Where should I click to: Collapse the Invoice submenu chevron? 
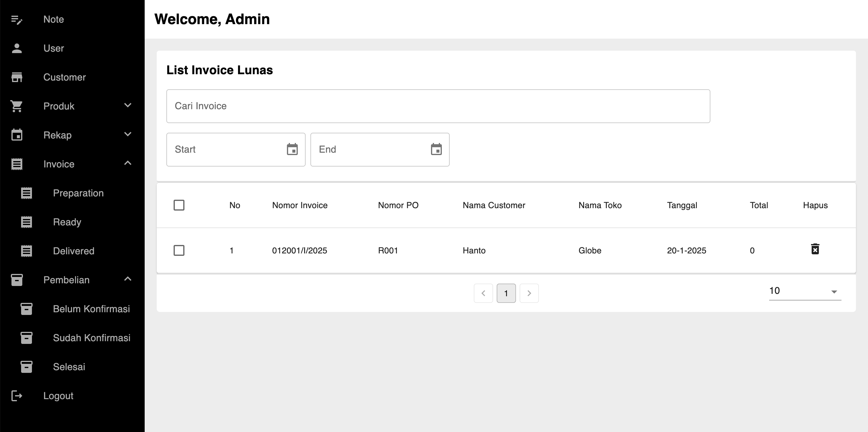128,163
